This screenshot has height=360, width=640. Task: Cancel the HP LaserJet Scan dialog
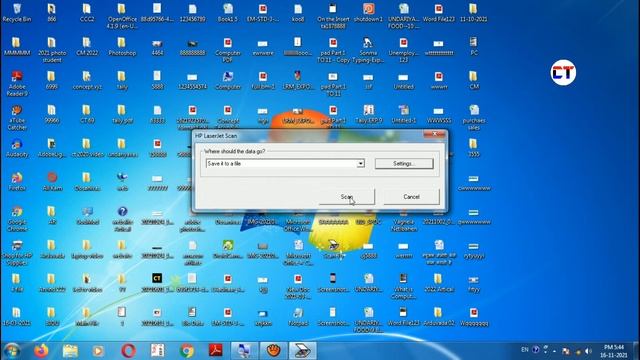pyautogui.click(x=411, y=197)
